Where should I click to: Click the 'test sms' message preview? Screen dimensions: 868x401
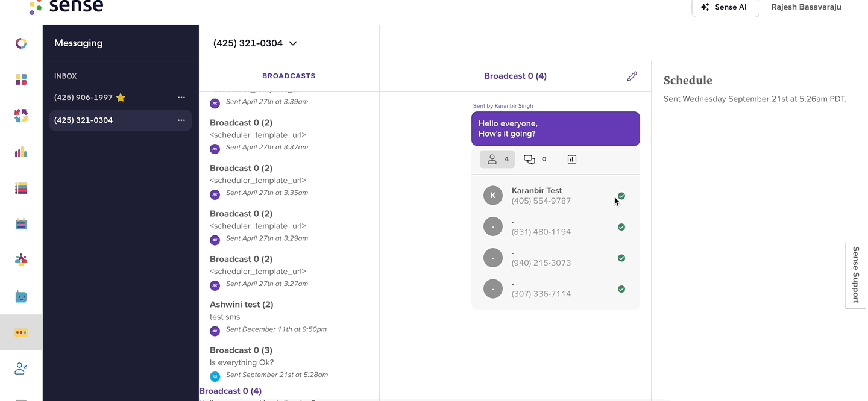click(x=225, y=317)
